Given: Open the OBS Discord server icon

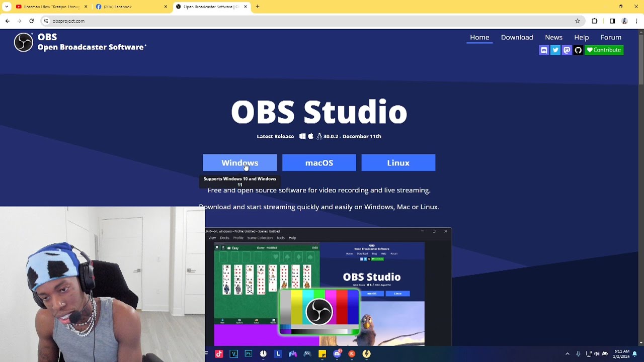Looking at the screenshot, I should tap(543, 50).
